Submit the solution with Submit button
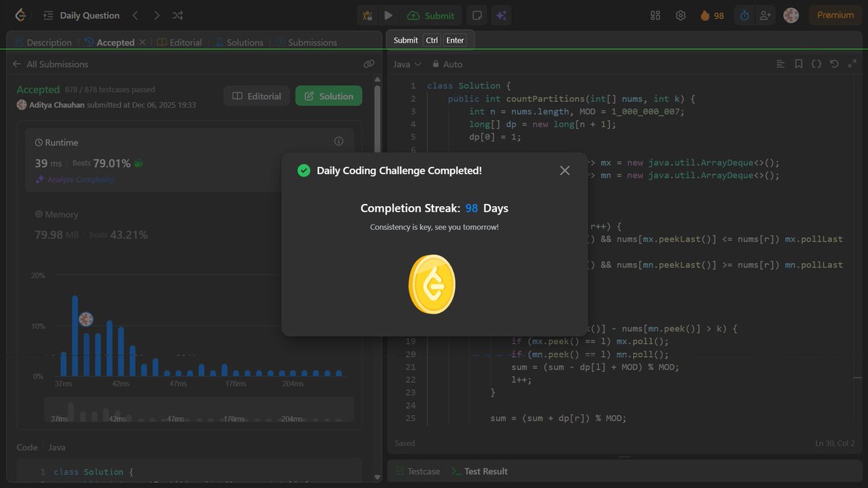The image size is (868, 488). coord(431,15)
